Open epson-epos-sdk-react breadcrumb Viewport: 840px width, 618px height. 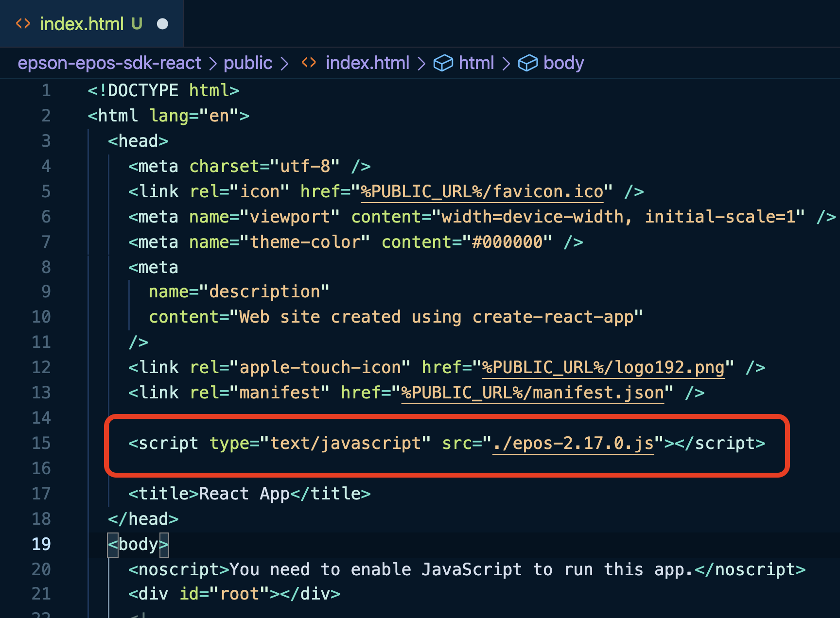pyautogui.click(x=109, y=63)
